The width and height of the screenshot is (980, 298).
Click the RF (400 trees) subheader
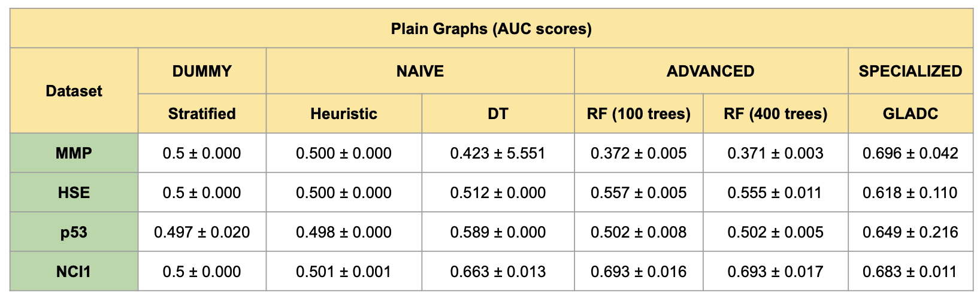[x=775, y=114]
